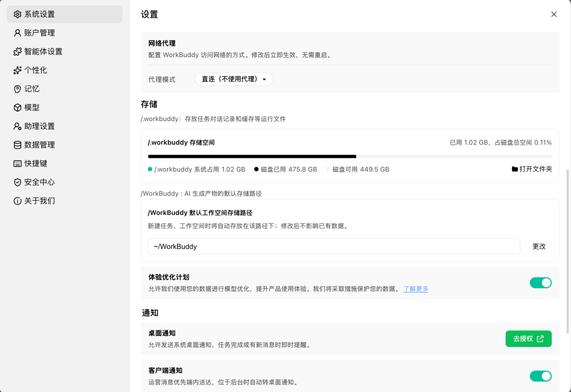This screenshot has height=392, width=571.
Task: Turn off the 客户端通知 switch
Action: click(x=540, y=376)
